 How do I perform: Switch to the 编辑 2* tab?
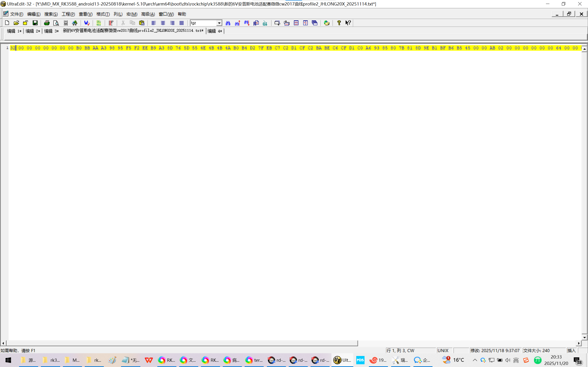[33, 31]
